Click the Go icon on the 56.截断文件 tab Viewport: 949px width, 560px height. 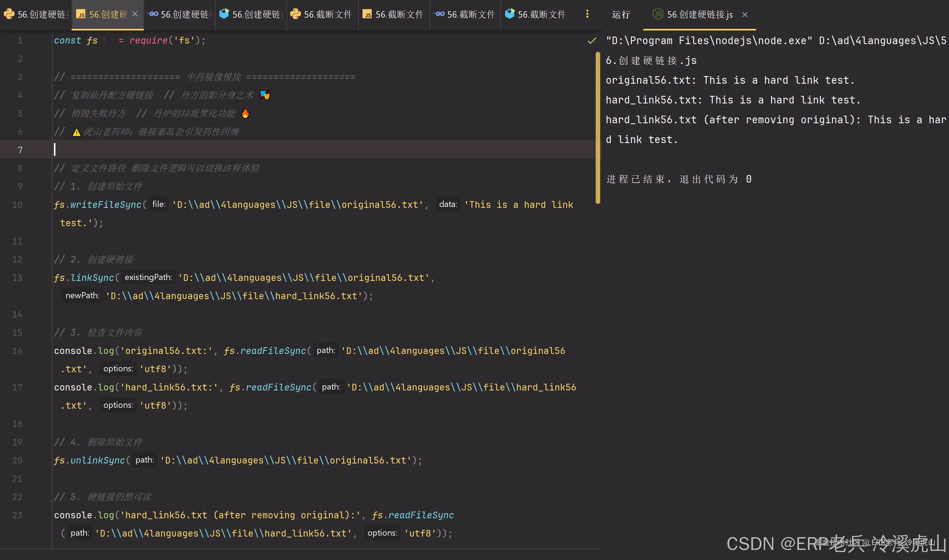[x=439, y=14]
